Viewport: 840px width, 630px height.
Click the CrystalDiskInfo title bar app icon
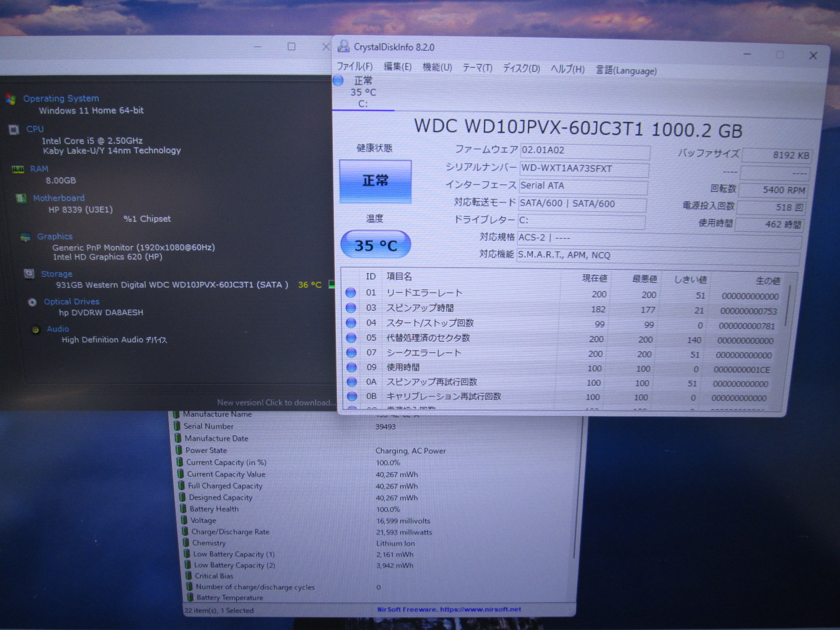(x=343, y=47)
